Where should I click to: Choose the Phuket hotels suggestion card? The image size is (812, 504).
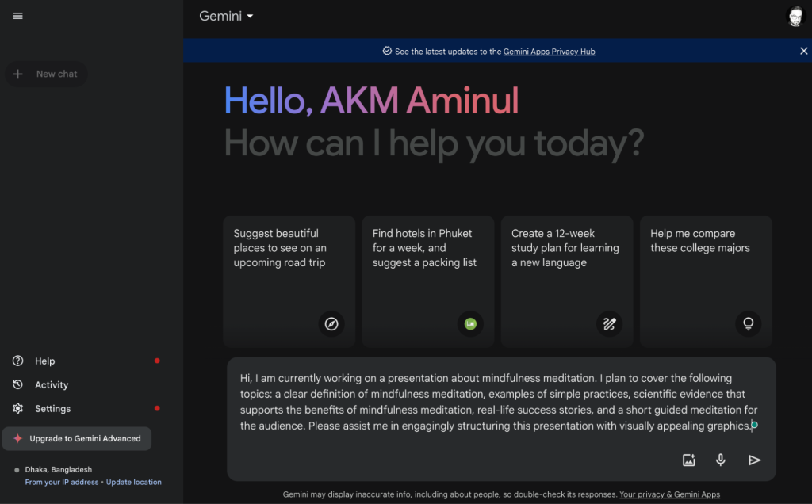(428, 281)
